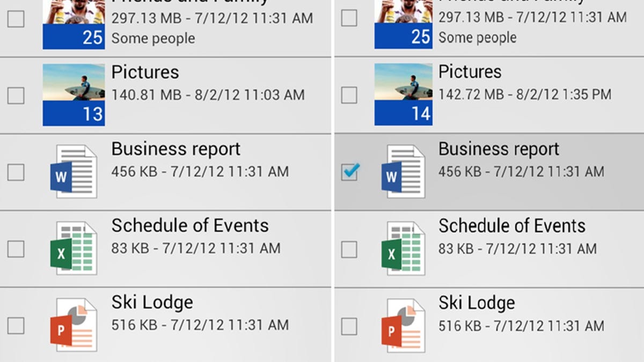Viewport: 644px width, 362px height.
Task: Open Pictures folder thumbnail showing 14 items
Action: (403, 95)
